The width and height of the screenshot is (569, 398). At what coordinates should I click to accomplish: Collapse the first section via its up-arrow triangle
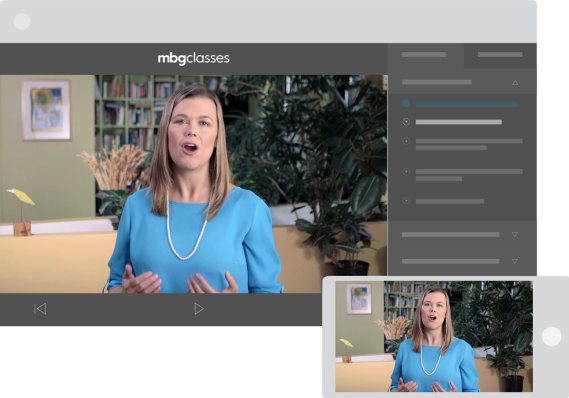[515, 83]
